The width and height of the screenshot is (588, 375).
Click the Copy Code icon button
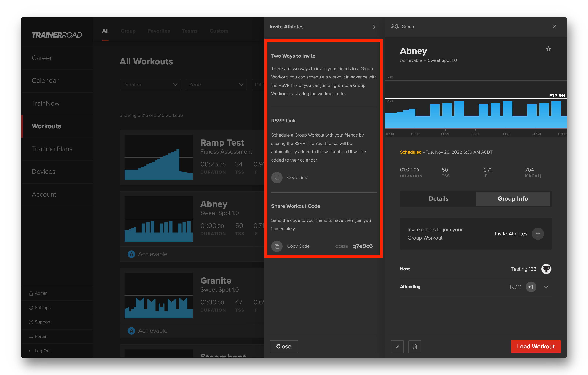pyautogui.click(x=277, y=246)
